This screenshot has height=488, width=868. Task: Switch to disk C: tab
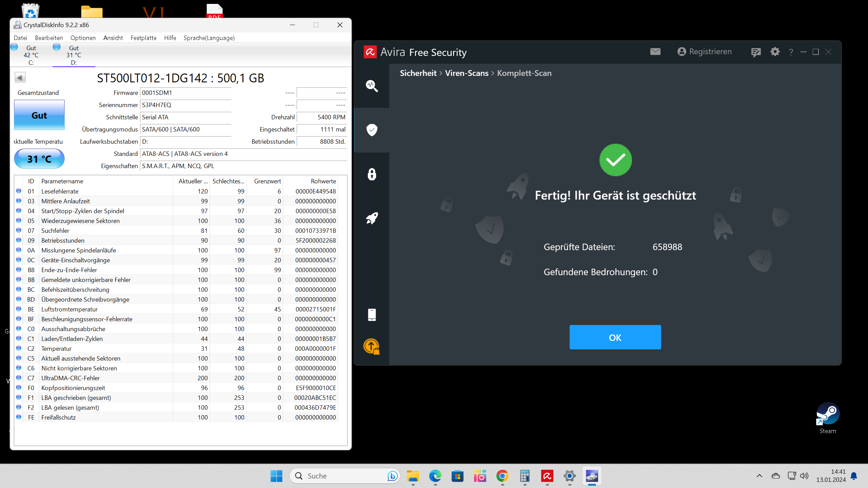pyautogui.click(x=31, y=55)
